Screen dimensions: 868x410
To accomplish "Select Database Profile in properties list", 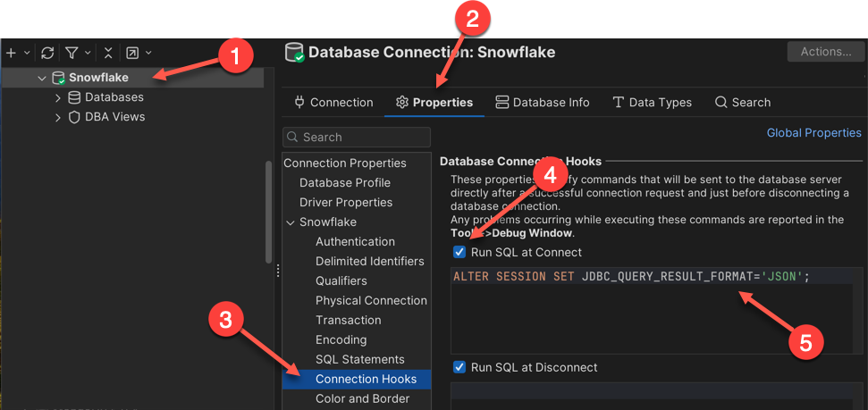I will pyautogui.click(x=345, y=182).
